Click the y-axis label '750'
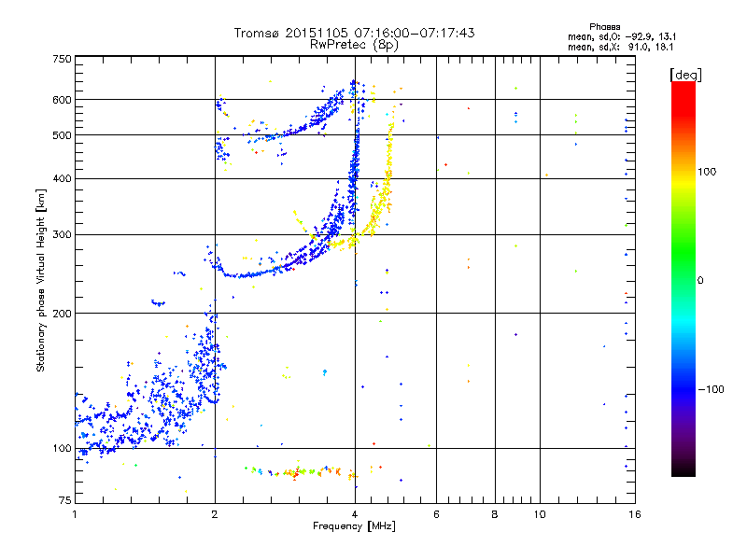 (x=62, y=59)
